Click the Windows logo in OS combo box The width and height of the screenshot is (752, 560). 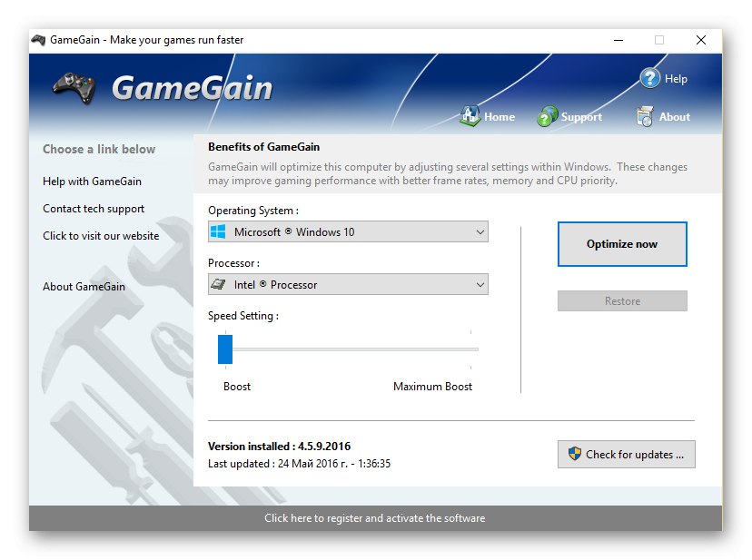218,232
